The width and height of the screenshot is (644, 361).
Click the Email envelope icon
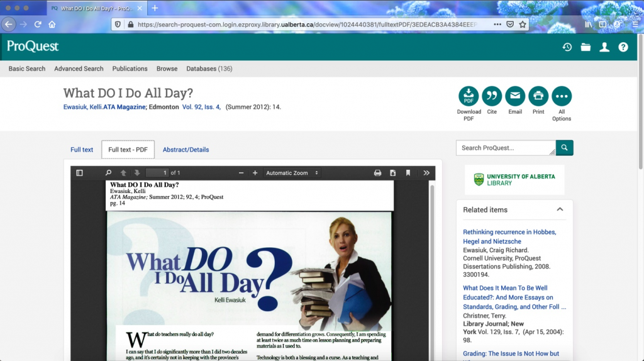click(x=515, y=96)
